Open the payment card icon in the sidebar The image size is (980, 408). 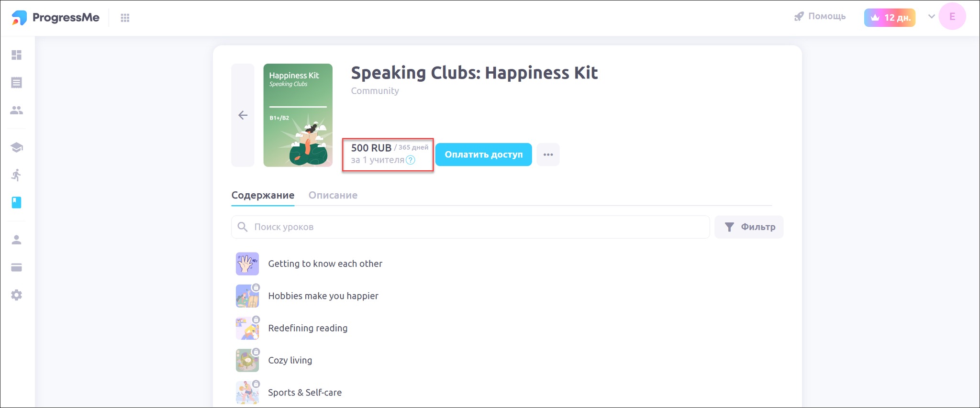(17, 267)
